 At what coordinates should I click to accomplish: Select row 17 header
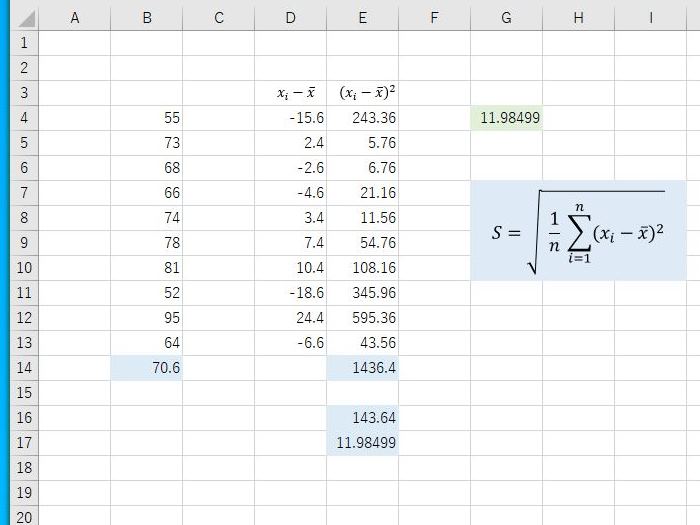point(24,443)
